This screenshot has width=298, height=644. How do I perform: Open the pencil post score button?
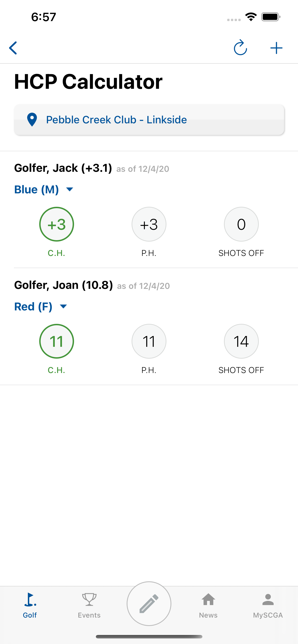click(149, 603)
